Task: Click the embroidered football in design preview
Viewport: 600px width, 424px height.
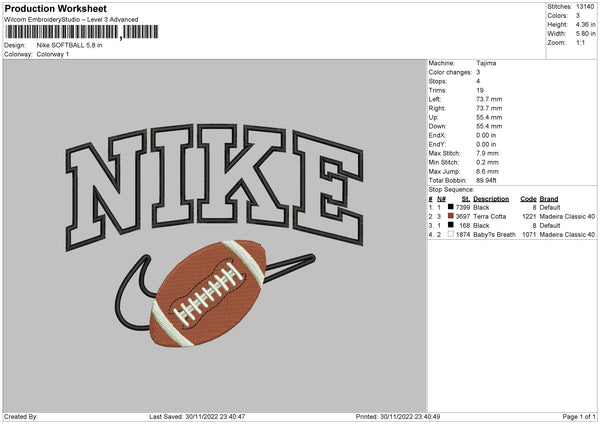Action: (x=209, y=294)
